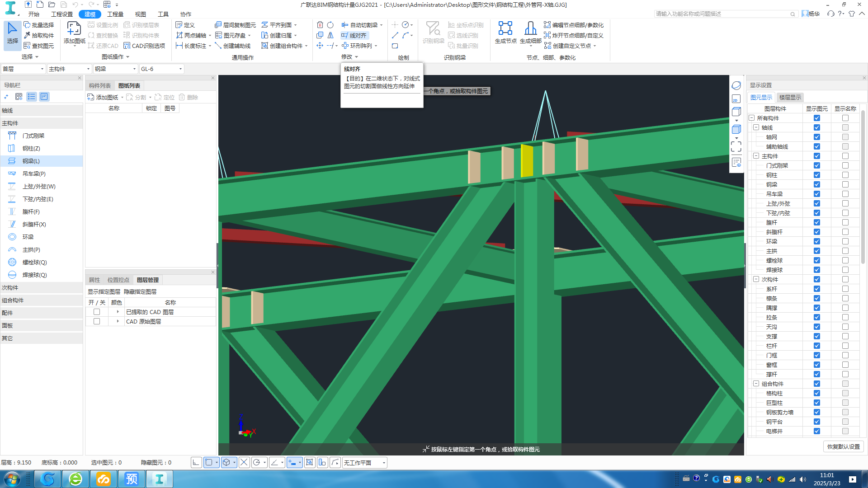Toggle 已提取的 CAD 图层 checkbox
868x488 pixels.
(x=97, y=312)
